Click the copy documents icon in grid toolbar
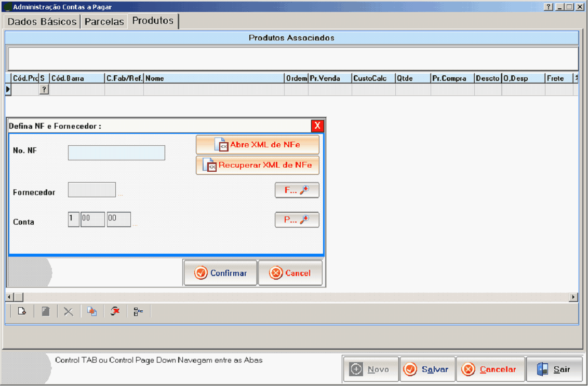Viewport: 588px width, 386px height. (x=92, y=312)
